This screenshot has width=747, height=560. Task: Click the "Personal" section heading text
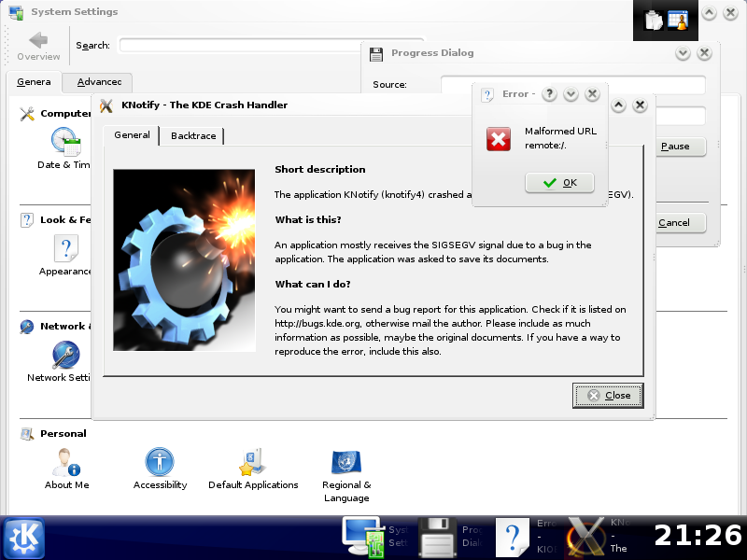point(63,434)
